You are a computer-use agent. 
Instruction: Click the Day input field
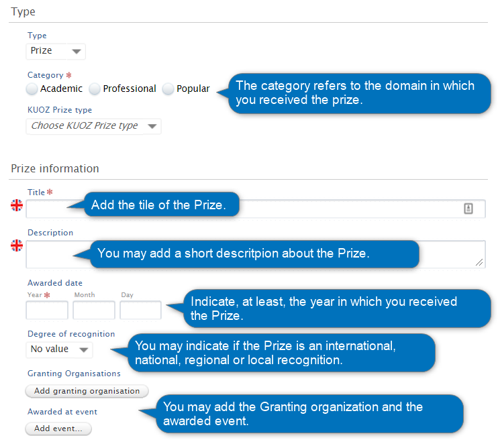(141, 310)
